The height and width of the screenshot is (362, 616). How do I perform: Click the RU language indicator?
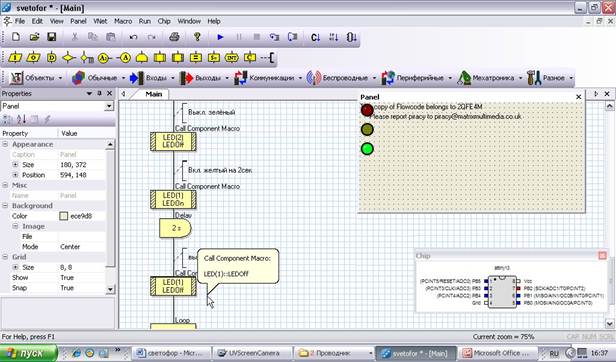point(554,353)
